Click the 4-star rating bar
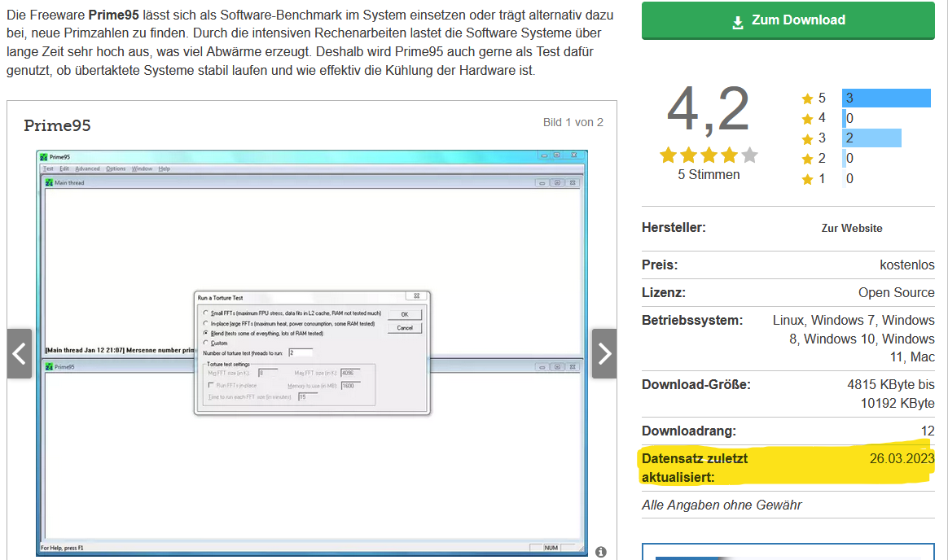The width and height of the screenshot is (948, 560). coord(844,118)
